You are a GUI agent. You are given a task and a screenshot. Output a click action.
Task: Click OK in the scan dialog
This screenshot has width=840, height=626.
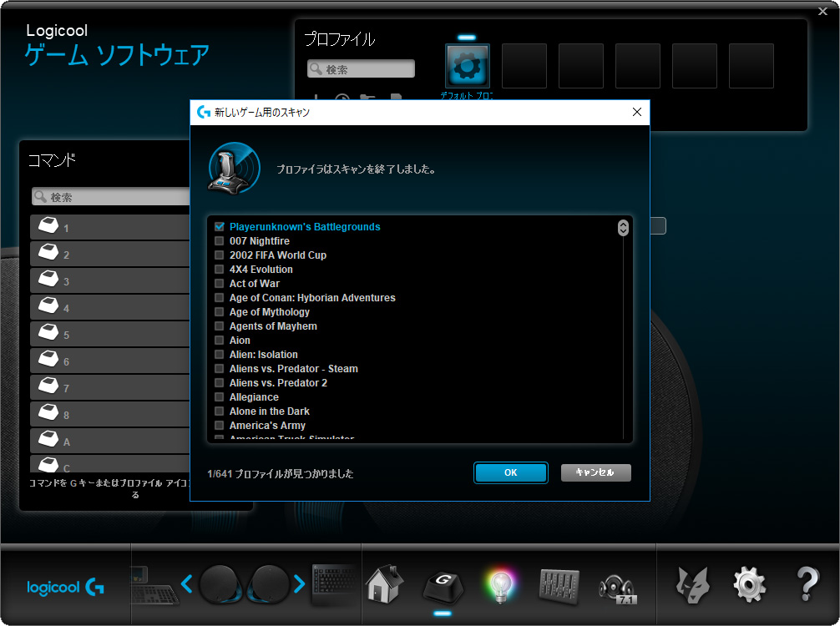click(x=510, y=472)
